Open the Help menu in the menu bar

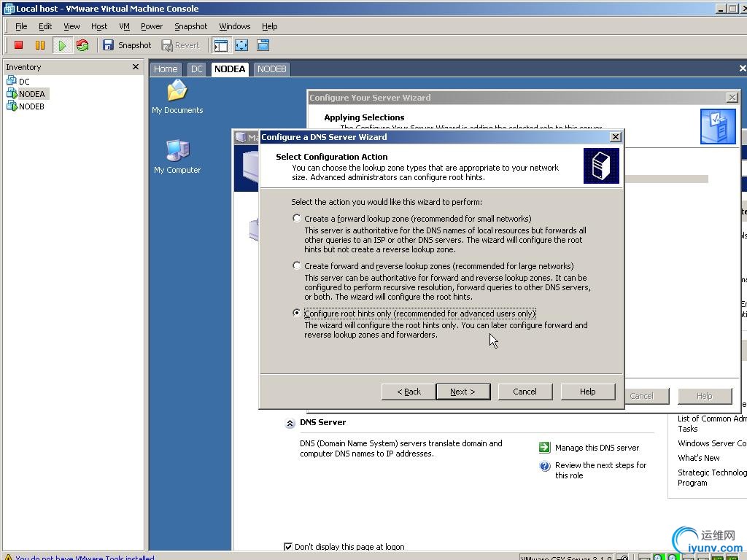(x=269, y=26)
